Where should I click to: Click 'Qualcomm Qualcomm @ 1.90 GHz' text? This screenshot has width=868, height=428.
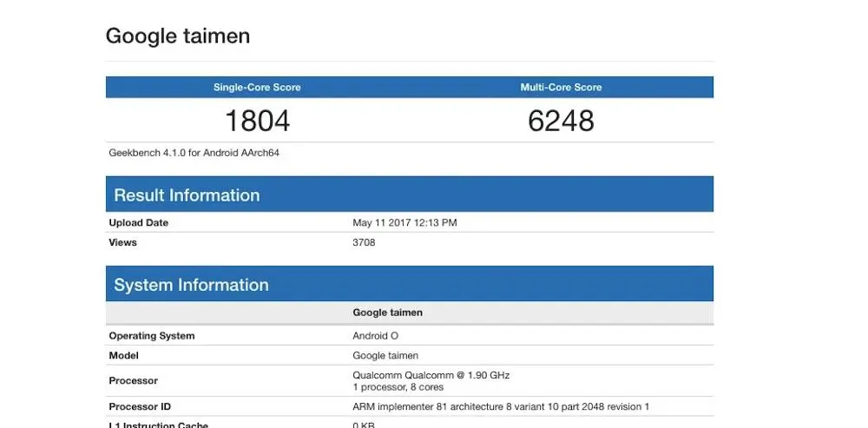point(431,375)
